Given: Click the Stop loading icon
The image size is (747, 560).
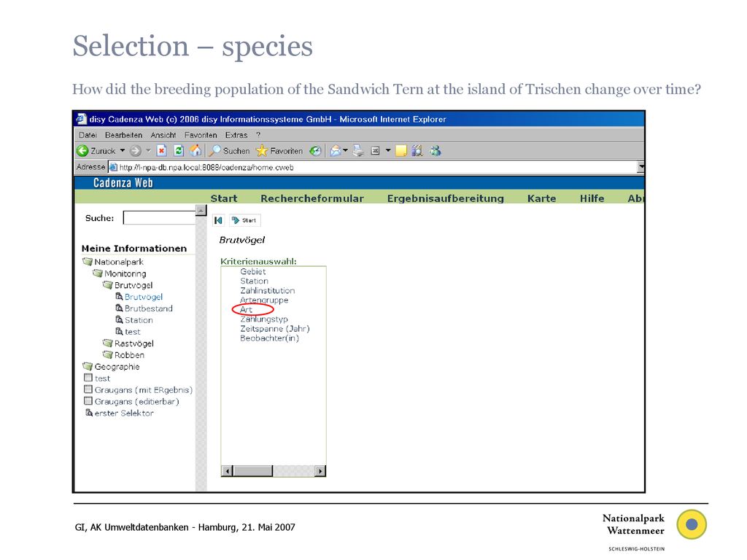Looking at the screenshot, I should click(161, 151).
